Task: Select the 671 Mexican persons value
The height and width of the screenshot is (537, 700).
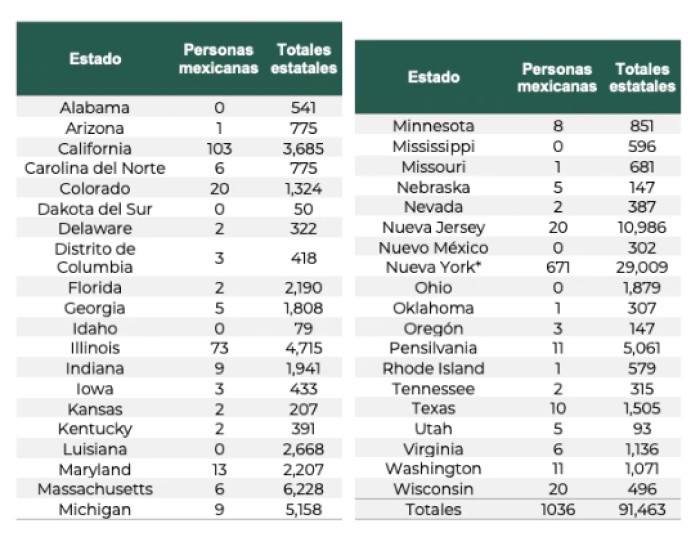Action: pos(557,268)
